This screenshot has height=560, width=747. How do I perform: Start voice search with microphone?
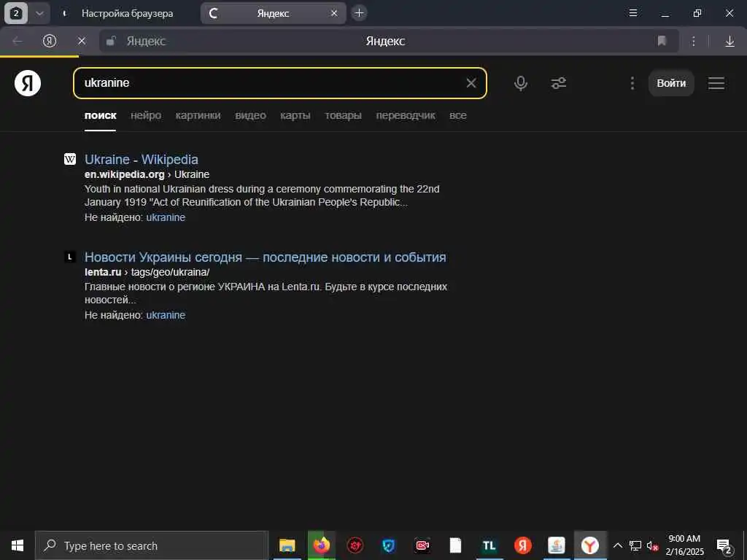(x=521, y=83)
